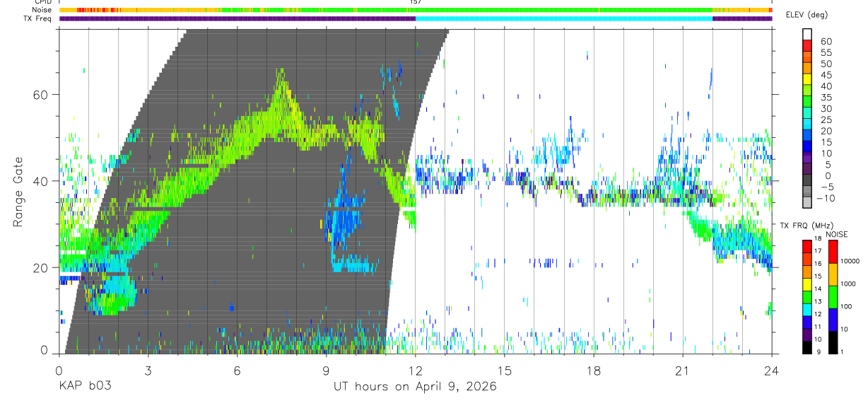Select the green segment of the NOISE bar

coord(833,297)
